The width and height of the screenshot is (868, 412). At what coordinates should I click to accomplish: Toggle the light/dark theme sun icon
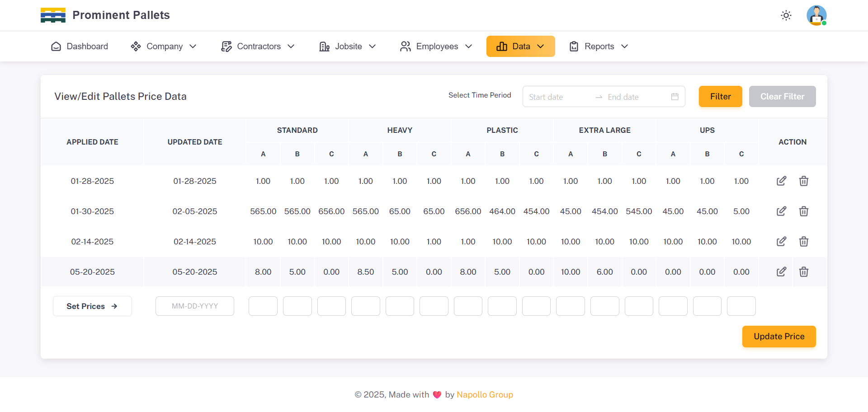pyautogui.click(x=786, y=15)
